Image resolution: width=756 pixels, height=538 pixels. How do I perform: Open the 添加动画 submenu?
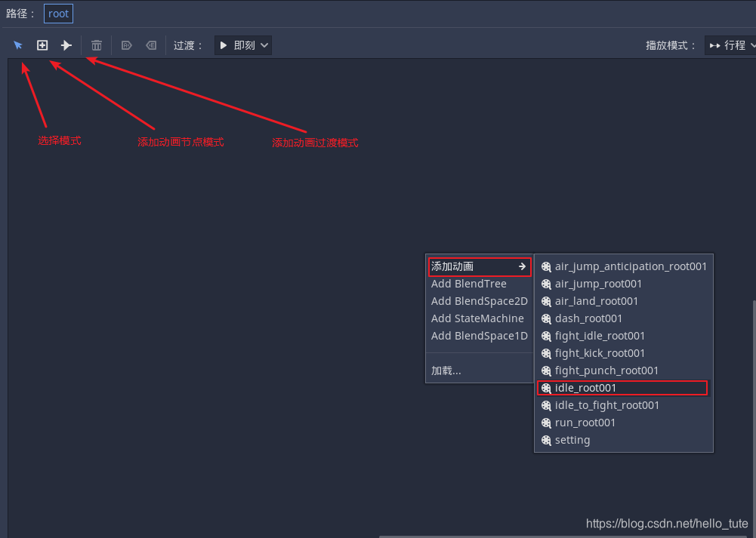(x=480, y=266)
